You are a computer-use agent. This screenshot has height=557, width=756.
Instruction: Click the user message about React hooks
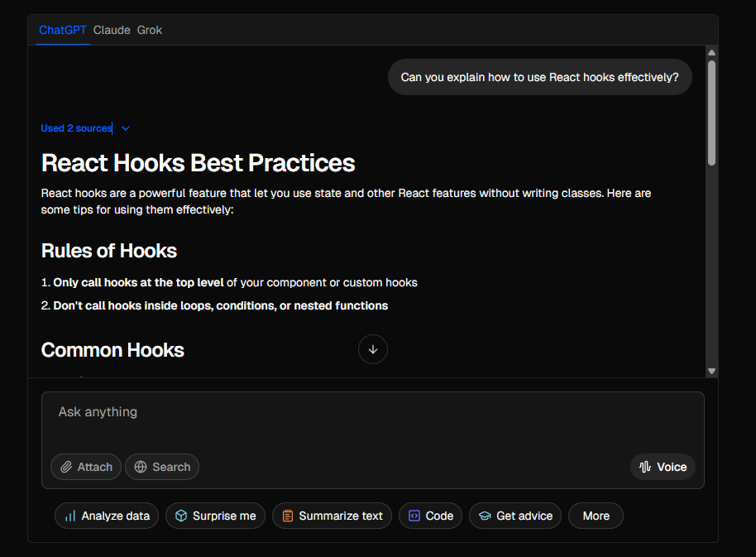pyautogui.click(x=539, y=77)
